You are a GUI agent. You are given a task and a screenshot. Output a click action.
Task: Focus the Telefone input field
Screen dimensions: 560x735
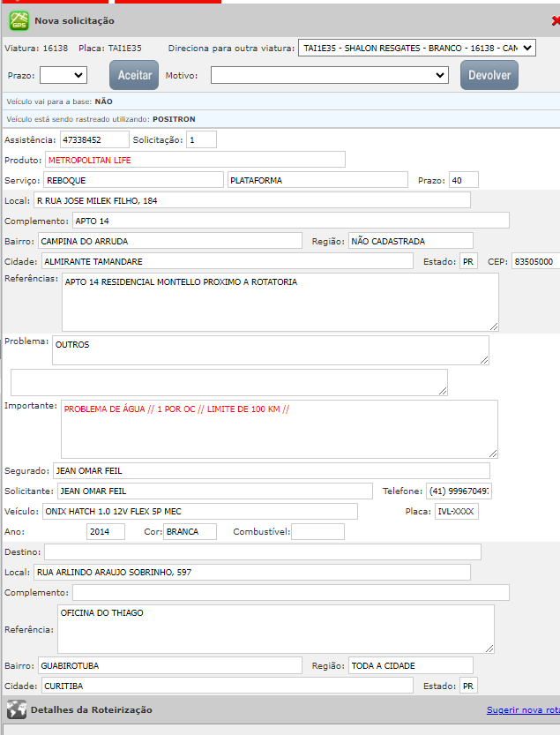(x=459, y=491)
